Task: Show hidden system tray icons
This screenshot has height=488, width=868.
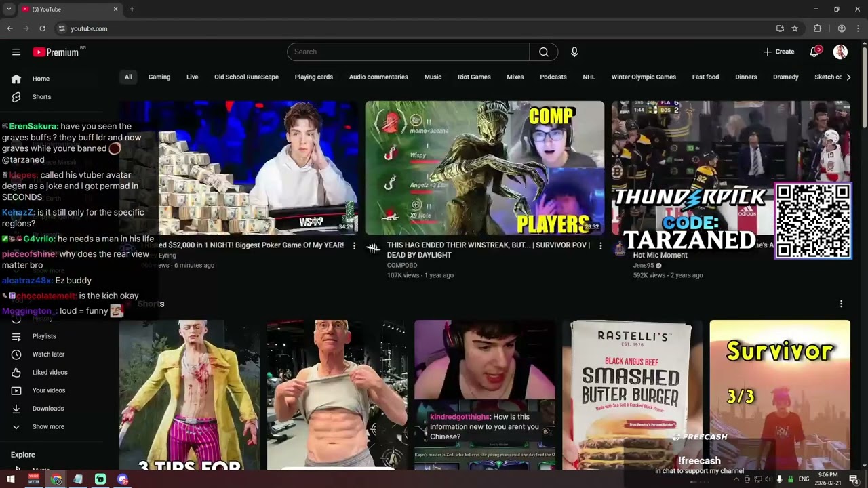Action: (736, 479)
